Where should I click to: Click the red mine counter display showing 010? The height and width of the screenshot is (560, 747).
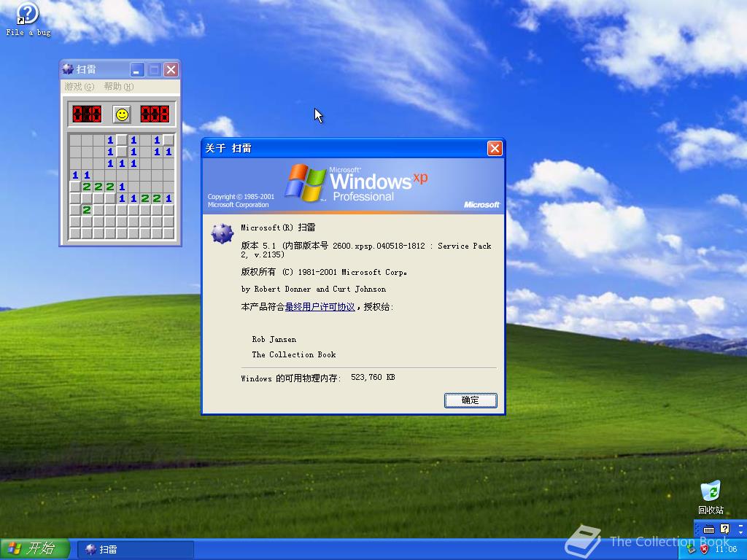tap(87, 114)
